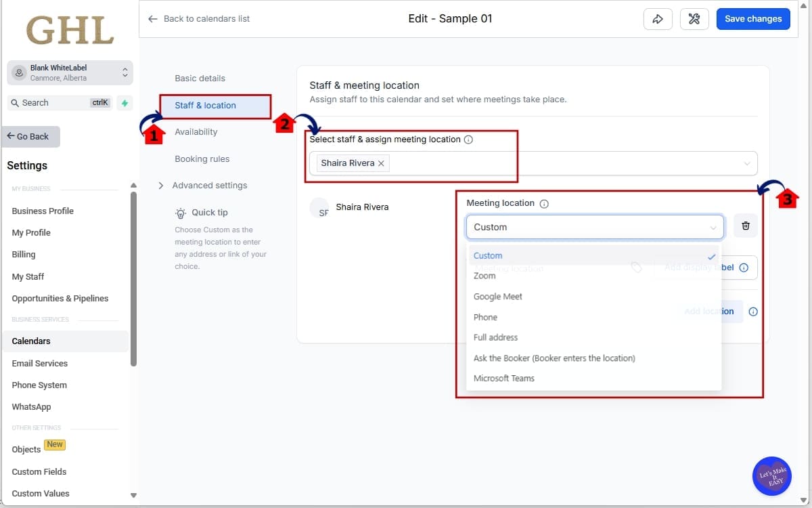Click the GHL logo at the top left
812x508 pixels.
(70, 31)
